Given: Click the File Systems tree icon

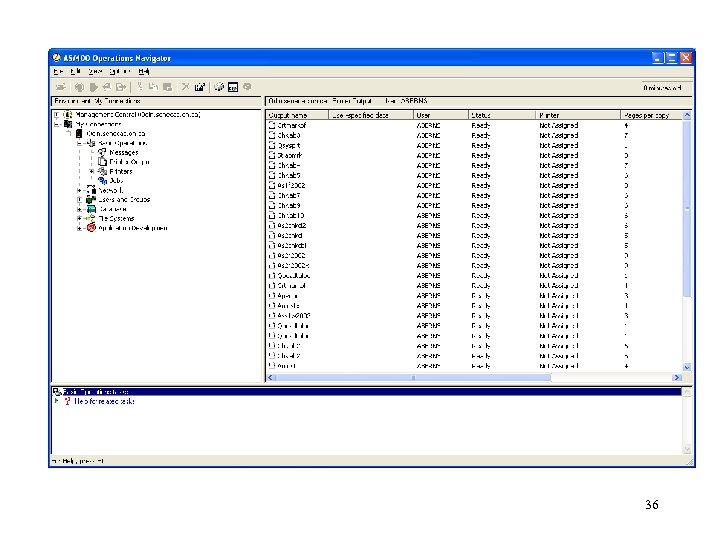Looking at the screenshot, I should [91, 218].
